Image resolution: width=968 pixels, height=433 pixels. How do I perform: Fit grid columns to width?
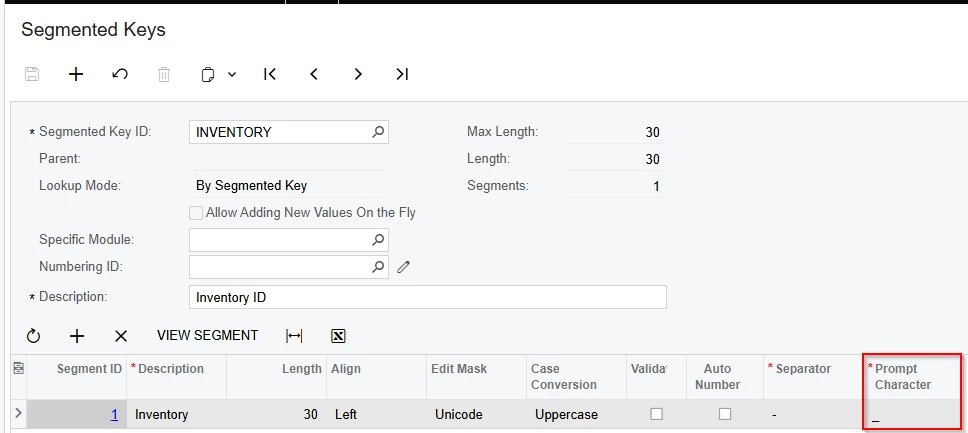click(x=294, y=336)
